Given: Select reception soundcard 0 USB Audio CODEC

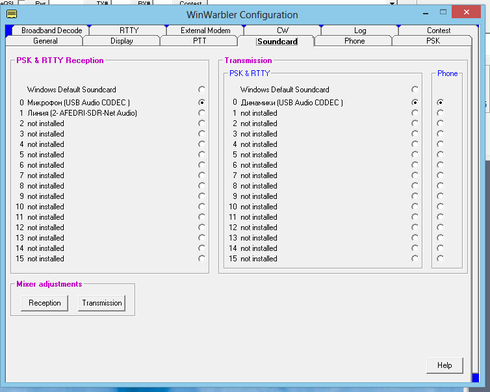Looking at the screenshot, I should 201,102.
